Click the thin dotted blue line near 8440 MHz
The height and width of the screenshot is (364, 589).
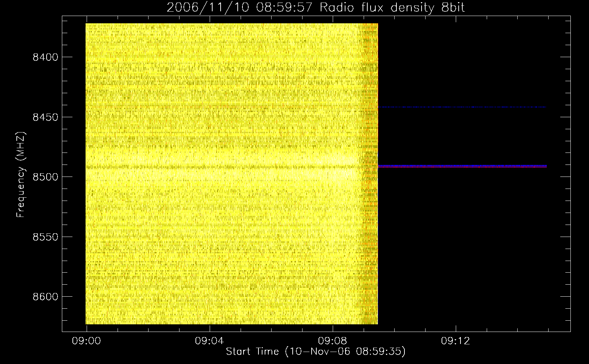pos(462,107)
